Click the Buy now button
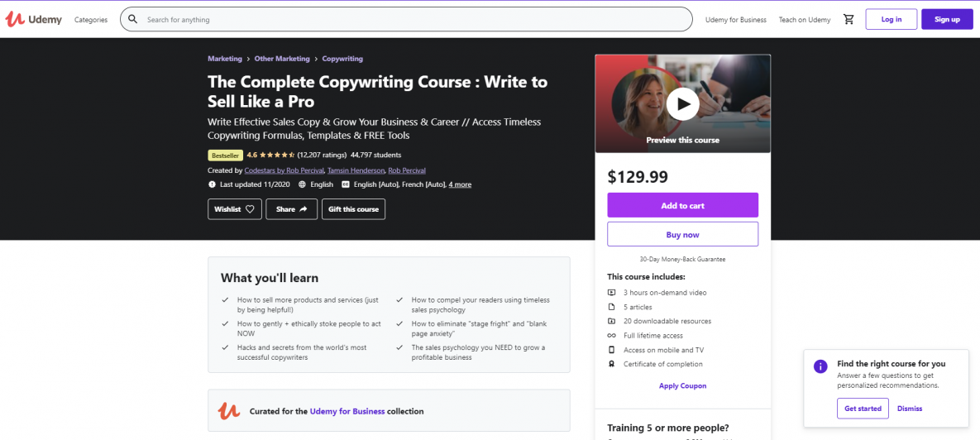The image size is (980, 440). coord(682,234)
